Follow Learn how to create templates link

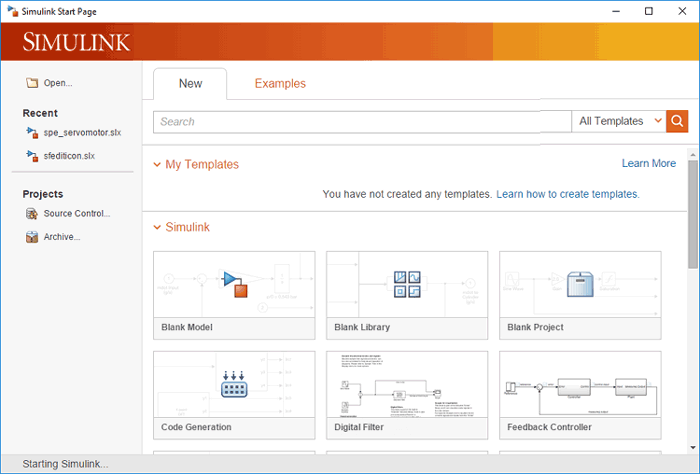tap(568, 194)
